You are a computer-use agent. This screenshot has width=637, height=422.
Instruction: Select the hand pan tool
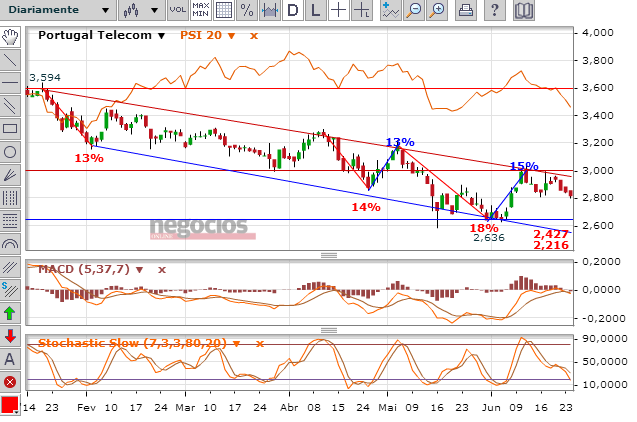point(10,37)
